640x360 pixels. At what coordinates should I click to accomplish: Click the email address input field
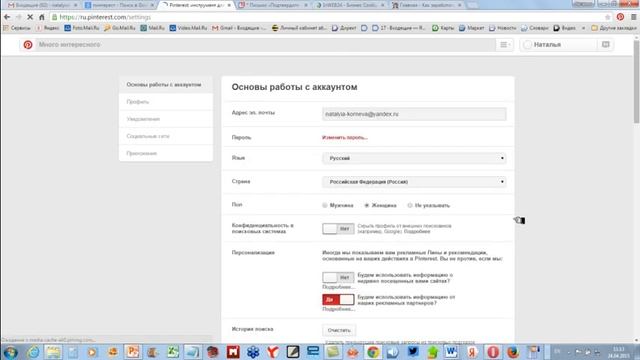(x=414, y=114)
